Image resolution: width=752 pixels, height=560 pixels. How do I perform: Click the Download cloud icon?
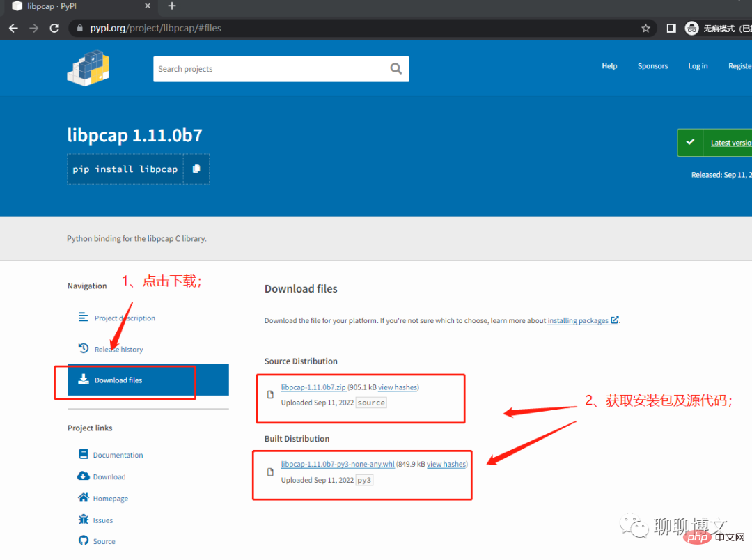point(84,476)
